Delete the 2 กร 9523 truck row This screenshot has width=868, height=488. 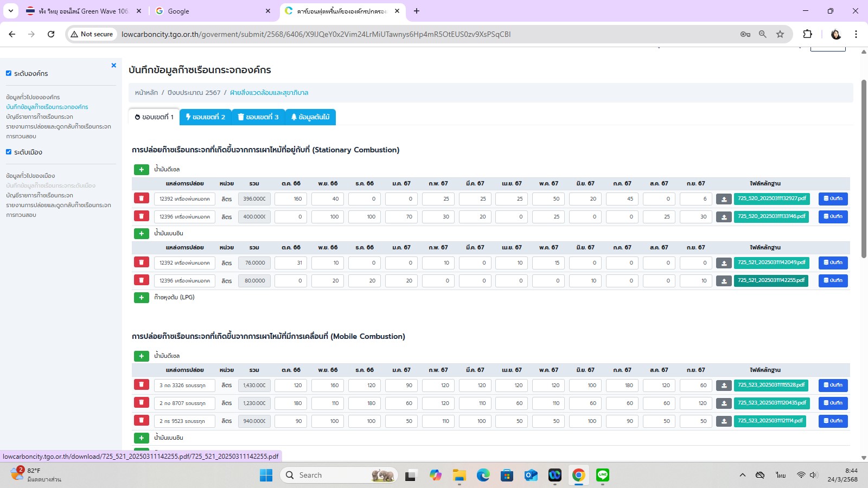[x=141, y=421]
